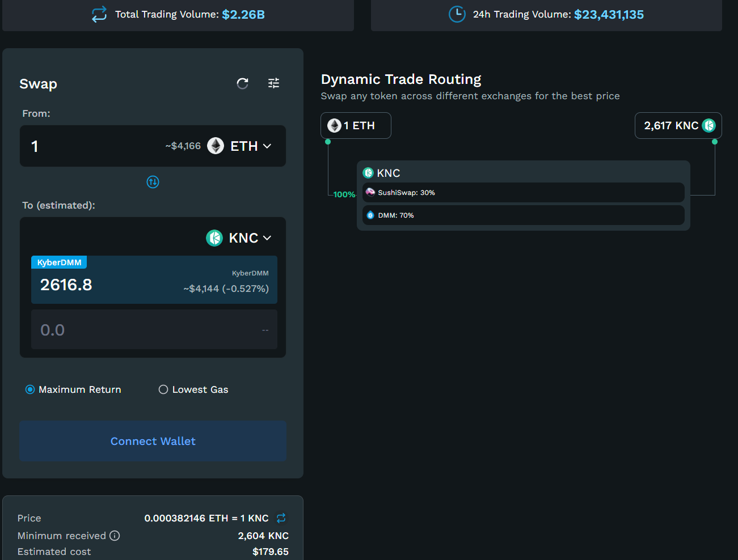This screenshot has width=738, height=560.
Task: Click the KyberDMM blue tag label
Action: 59,262
